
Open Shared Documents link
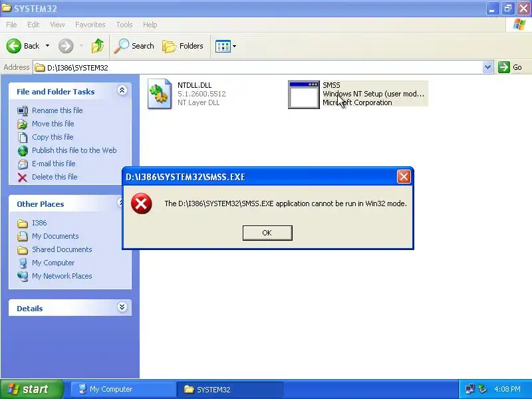tap(62, 249)
